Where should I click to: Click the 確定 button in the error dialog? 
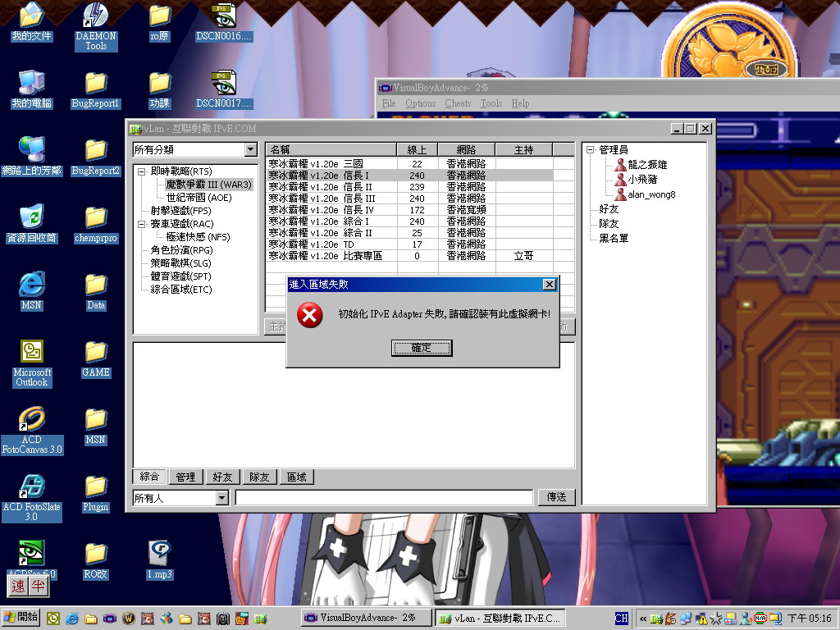tap(422, 348)
